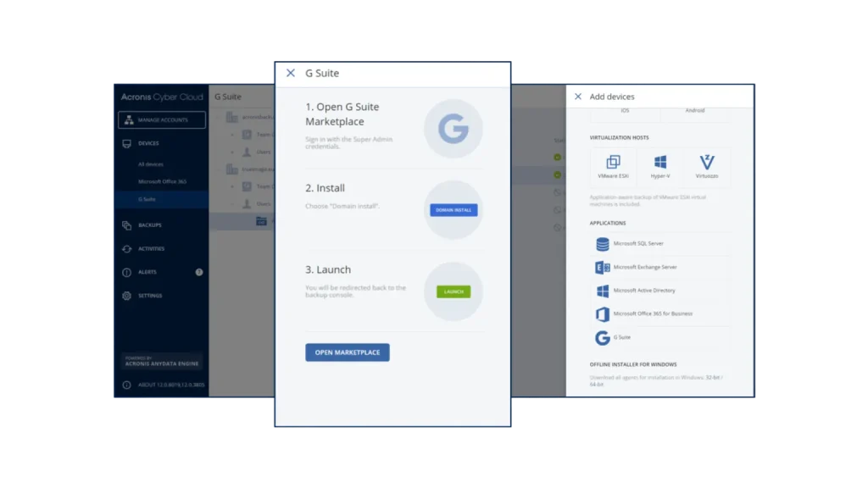Click the 'Virtualization Hosts' section label
This screenshot has height=488, width=868.
click(619, 138)
